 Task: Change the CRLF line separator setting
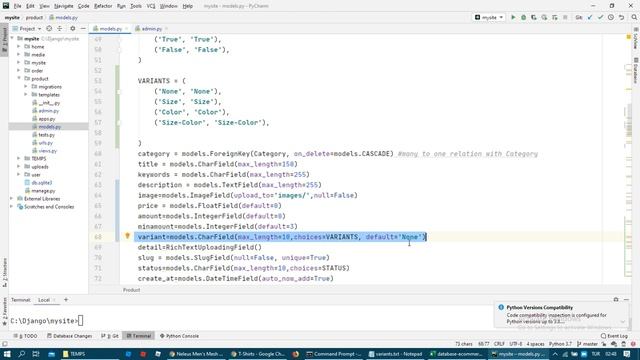(x=499, y=344)
